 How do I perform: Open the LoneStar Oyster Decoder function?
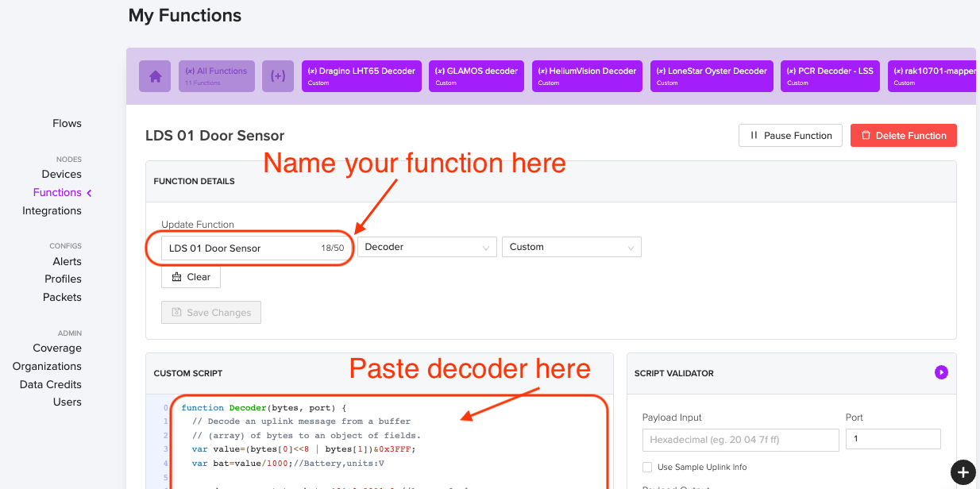(x=711, y=76)
